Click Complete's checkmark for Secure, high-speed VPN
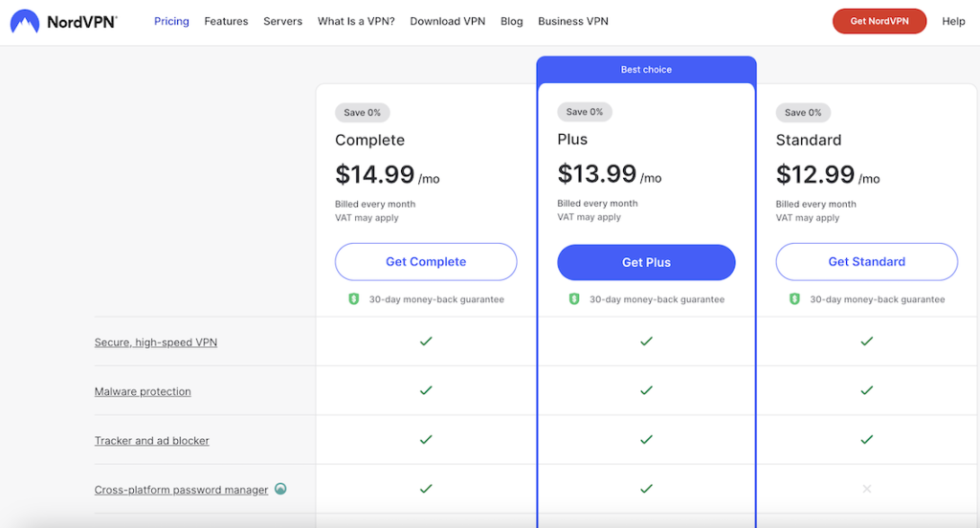Screen dimensions: 980x528 [426, 341]
